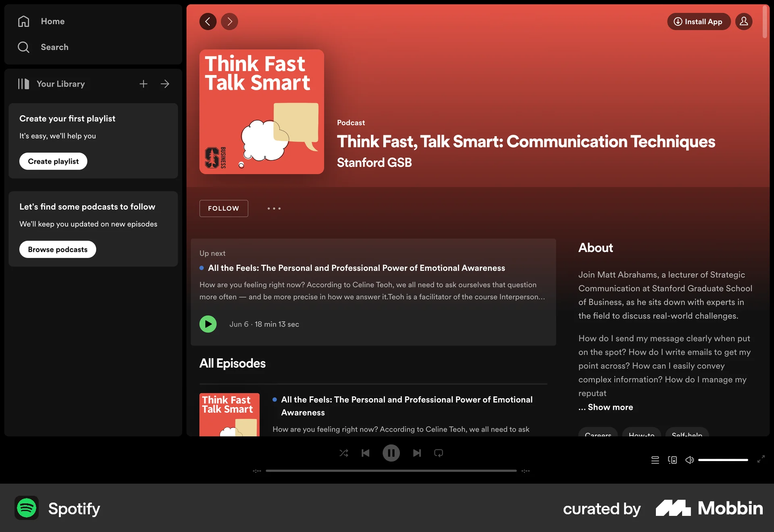
Task: Click Browse podcasts button
Action: click(x=57, y=249)
